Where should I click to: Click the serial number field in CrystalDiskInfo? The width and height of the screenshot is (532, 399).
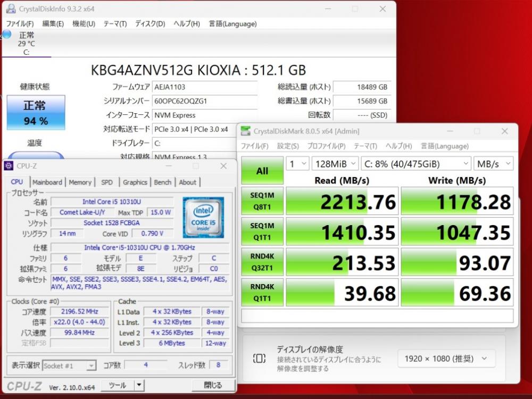[x=205, y=101]
